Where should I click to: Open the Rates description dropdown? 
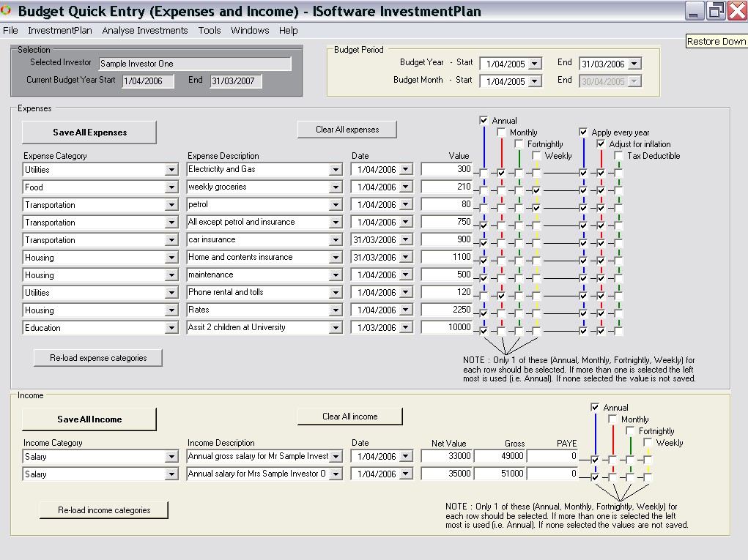336,310
